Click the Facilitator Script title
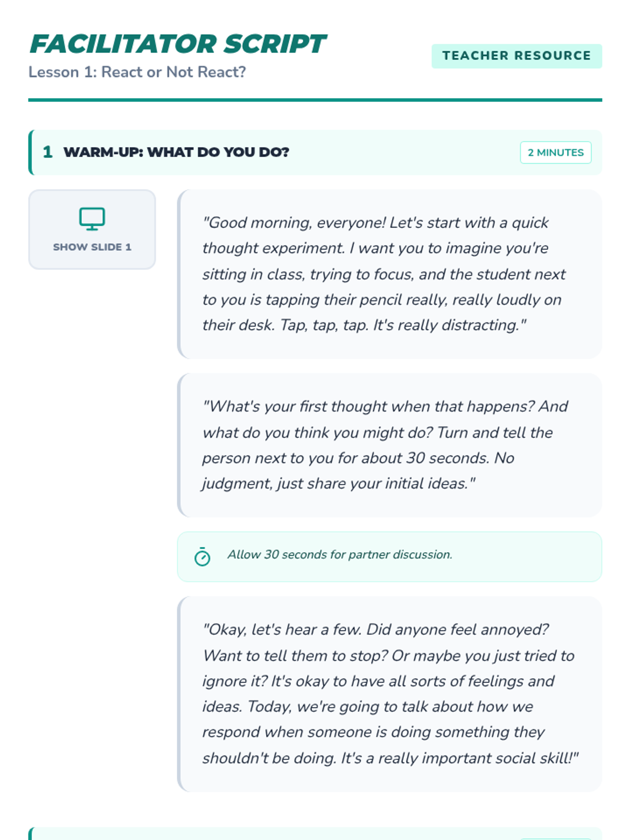 [x=178, y=44]
